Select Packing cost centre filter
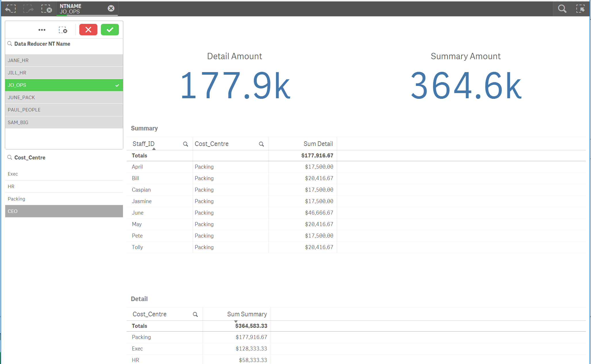 coord(64,199)
